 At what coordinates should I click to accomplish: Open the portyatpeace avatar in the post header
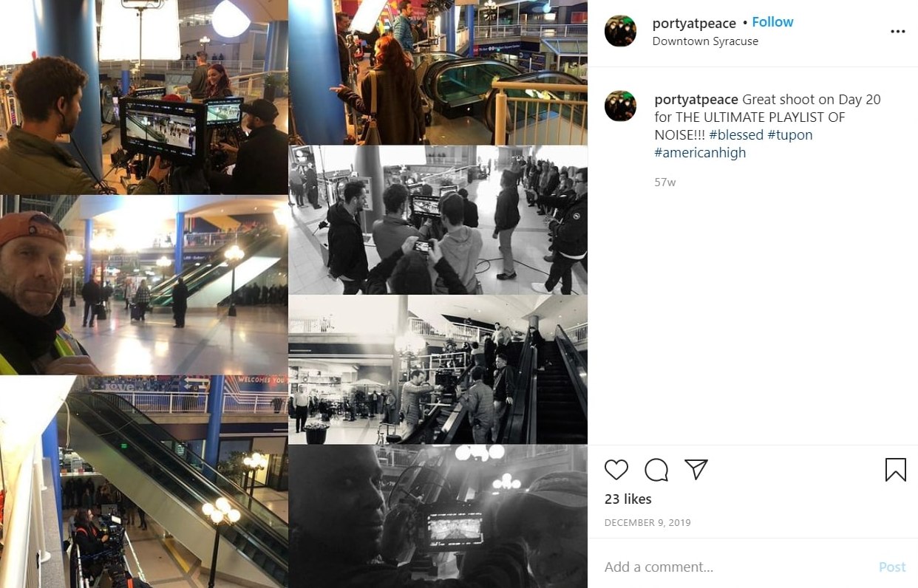[x=620, y=31]
